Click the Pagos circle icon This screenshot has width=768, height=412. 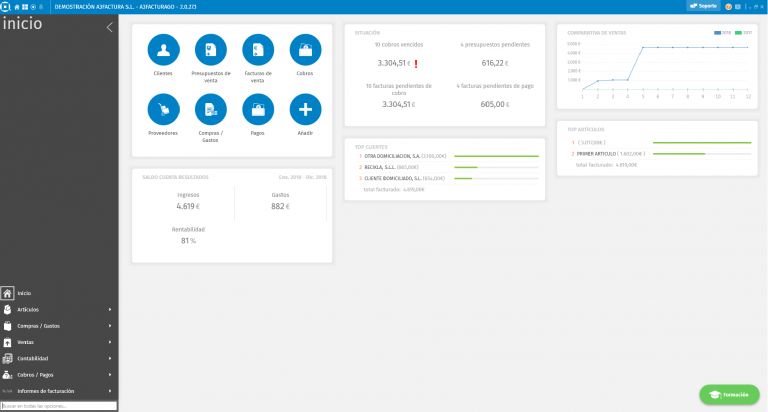pos(258,109)
